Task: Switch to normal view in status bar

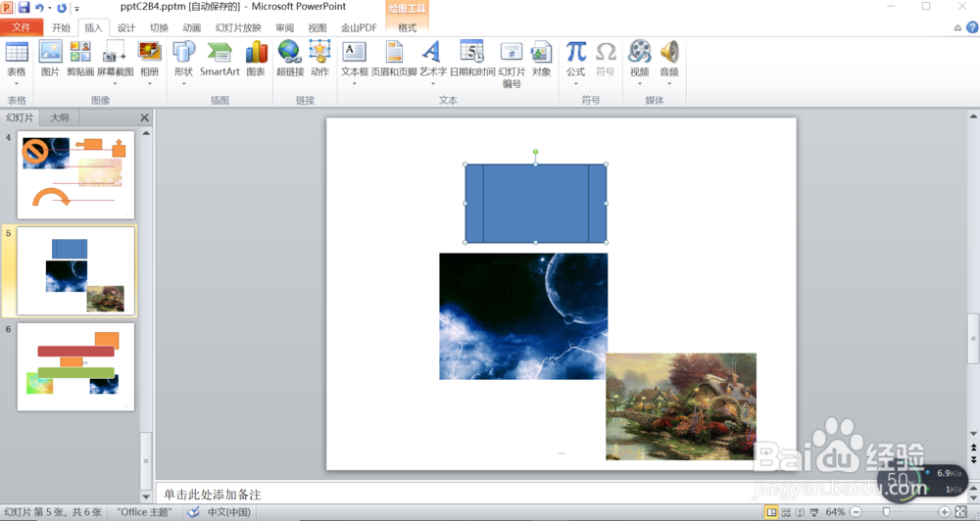Action: point(772,512)
